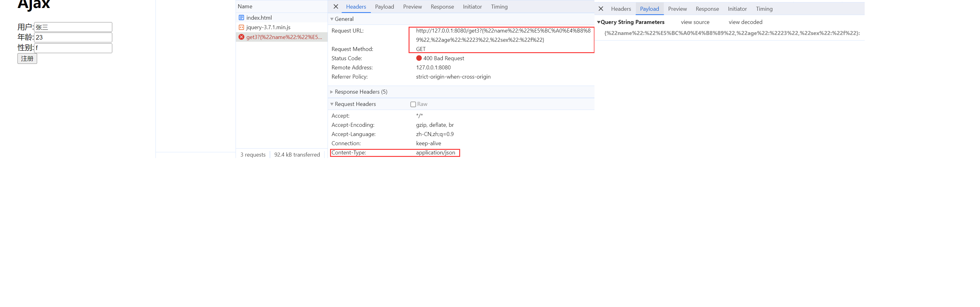Click the Ajax page heading
Screen dimensions: 980x307
[x=34, y=5]
